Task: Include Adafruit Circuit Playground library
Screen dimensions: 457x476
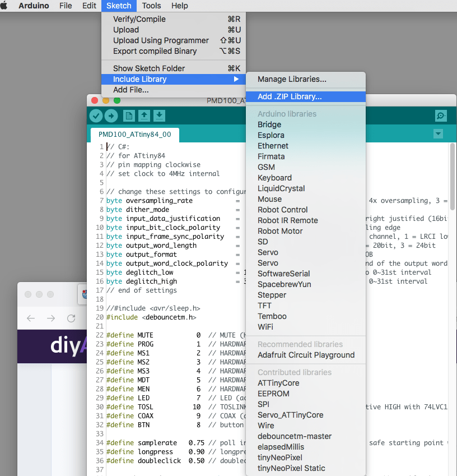Action: [306, 355]
